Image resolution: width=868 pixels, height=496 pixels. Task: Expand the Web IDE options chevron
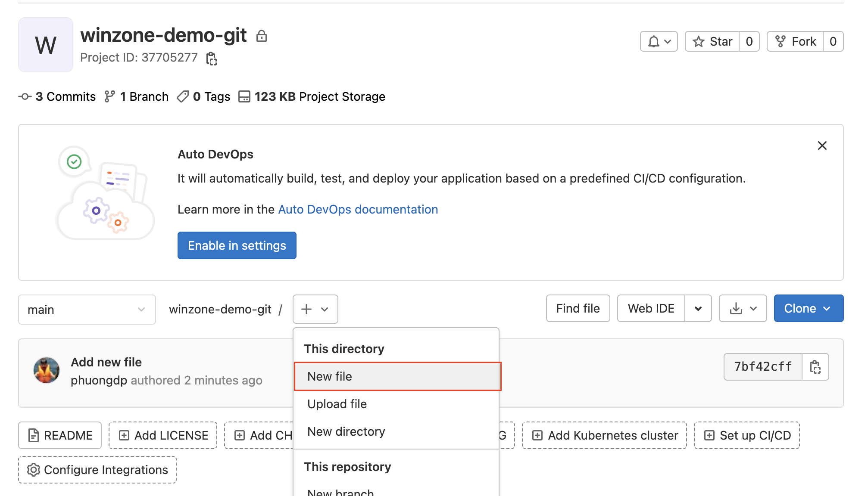698,308
